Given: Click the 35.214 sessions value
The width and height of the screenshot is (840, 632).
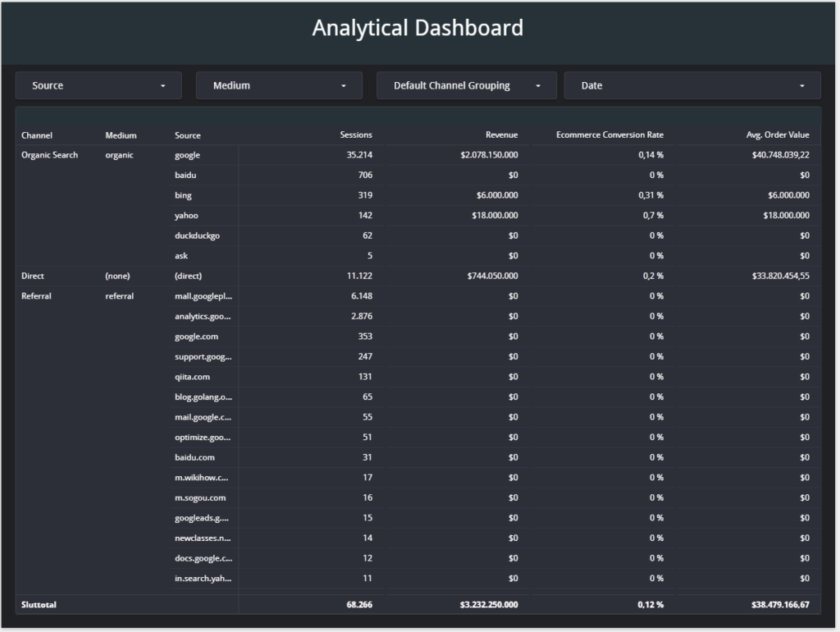Looking at the screenshot, I should (359, 155).
